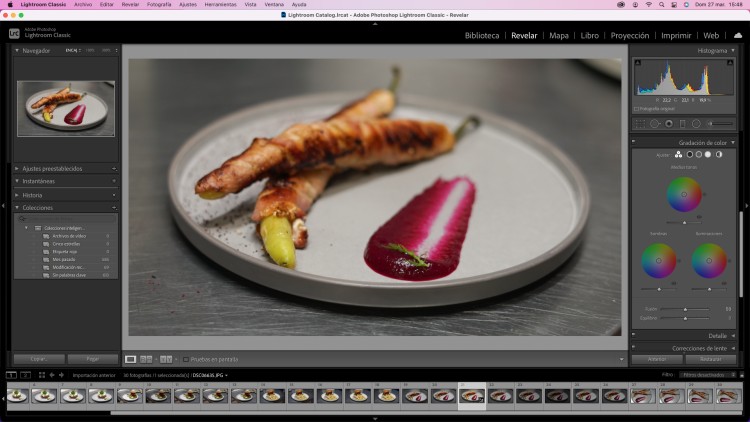Collapse the Colecciones panel

pyautogui.click(x=17, y=208)
